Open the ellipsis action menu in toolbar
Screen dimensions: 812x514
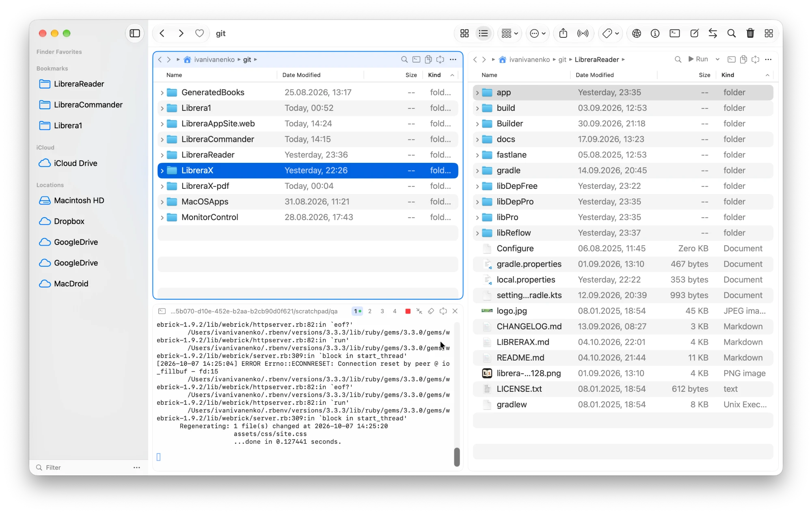click(538, 33)
